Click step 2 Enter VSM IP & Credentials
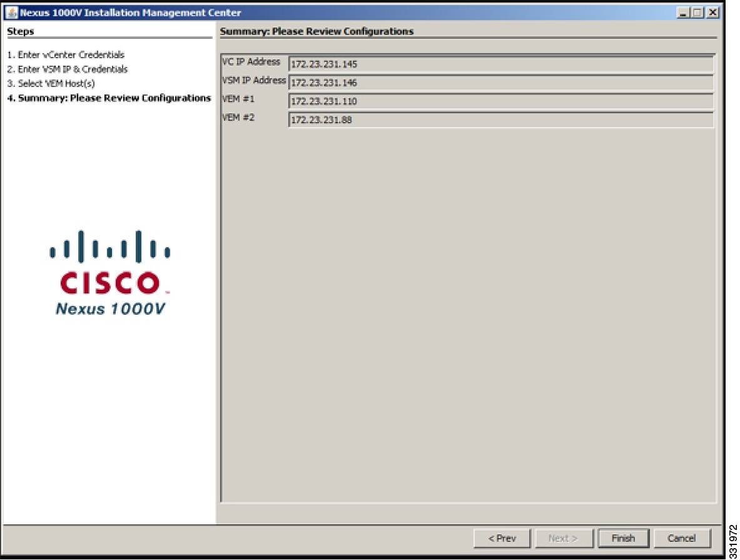 coord(67,69)
